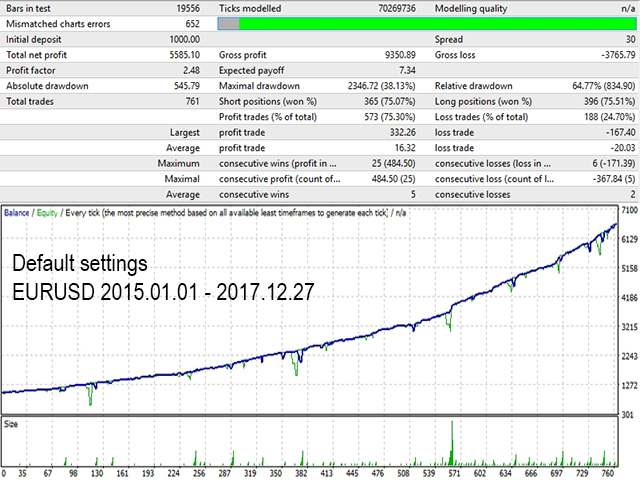Select the Expected payoff label
640x480 pixels.
(x=251, y=70)
